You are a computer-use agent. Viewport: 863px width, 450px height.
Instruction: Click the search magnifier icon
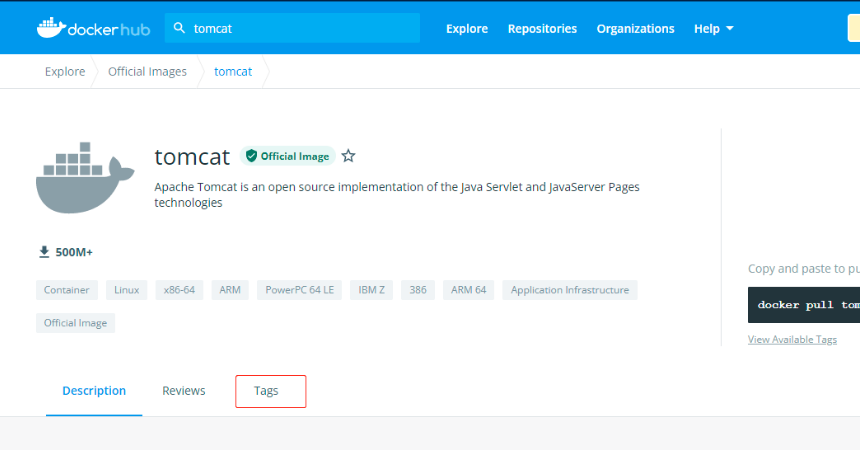(180, 28)
